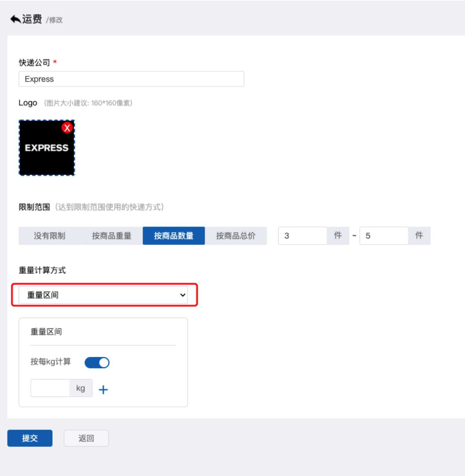The height and width of the screenshot is (476, 465).
Task: Go back using the arrow beside 运费
Action: pyautogui.click(x=15, y=19)
